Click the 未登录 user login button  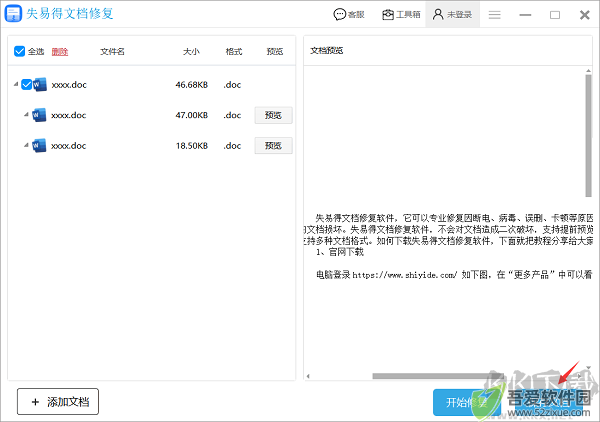pos(452,15)
